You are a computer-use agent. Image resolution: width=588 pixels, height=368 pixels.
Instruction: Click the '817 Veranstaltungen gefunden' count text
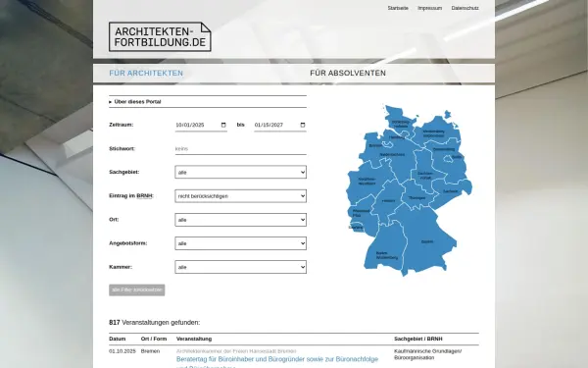(155, 323)
